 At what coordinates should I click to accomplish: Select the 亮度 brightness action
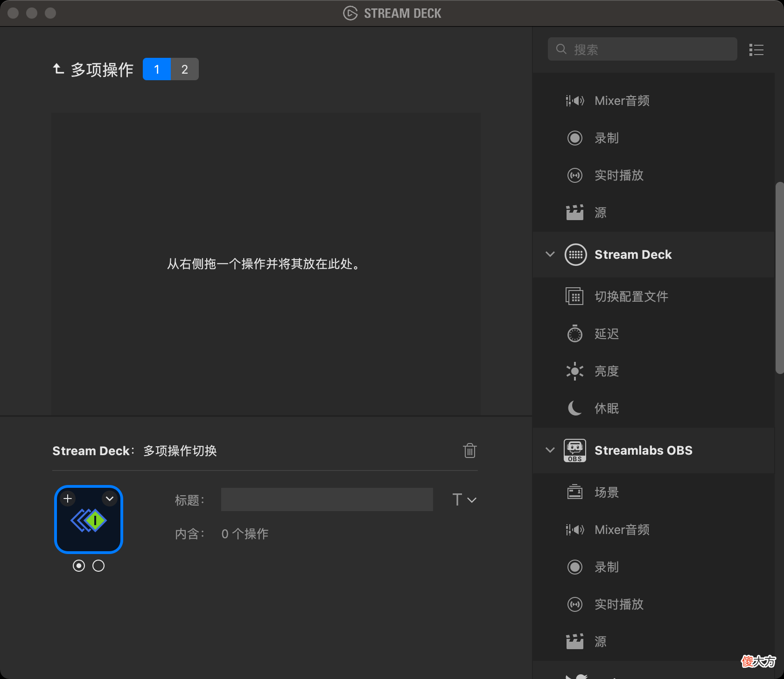coord(653,371)
